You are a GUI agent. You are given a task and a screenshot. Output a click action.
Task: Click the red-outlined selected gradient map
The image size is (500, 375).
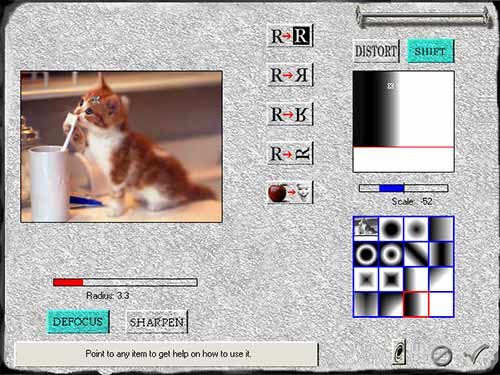click(x=416, y=304)
